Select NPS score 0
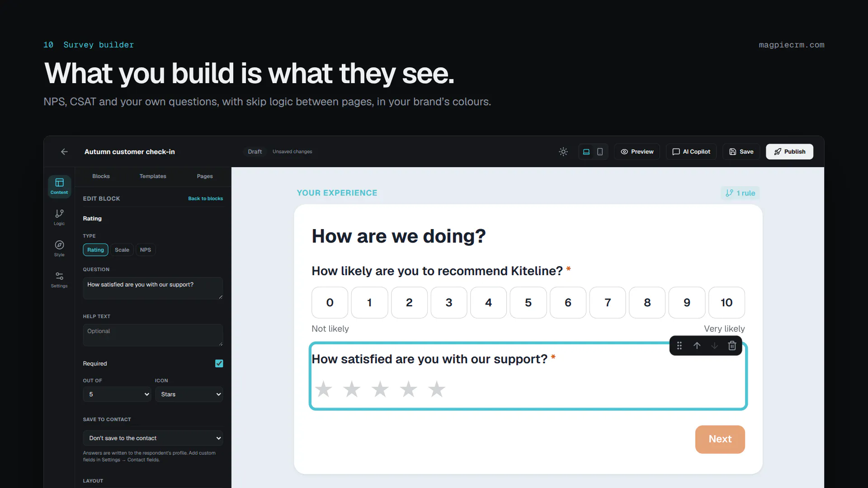868x488 pixels. coord(330,302)
